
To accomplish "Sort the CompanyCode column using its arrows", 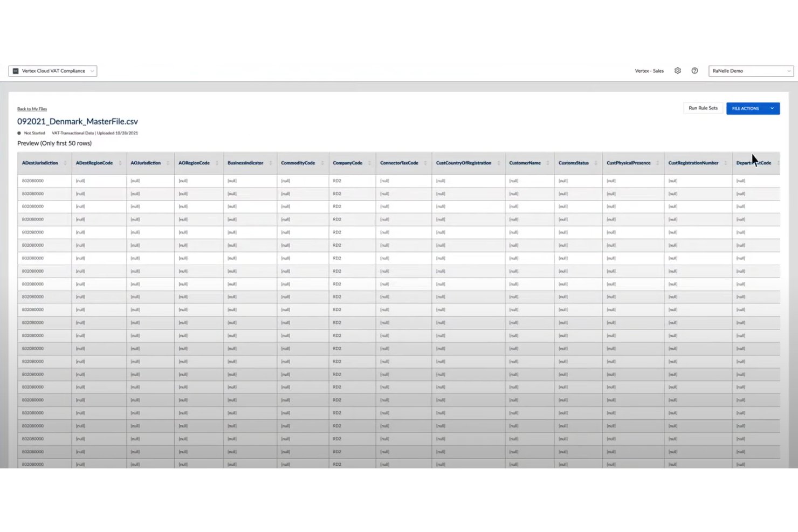I will [x=369, y=163].
